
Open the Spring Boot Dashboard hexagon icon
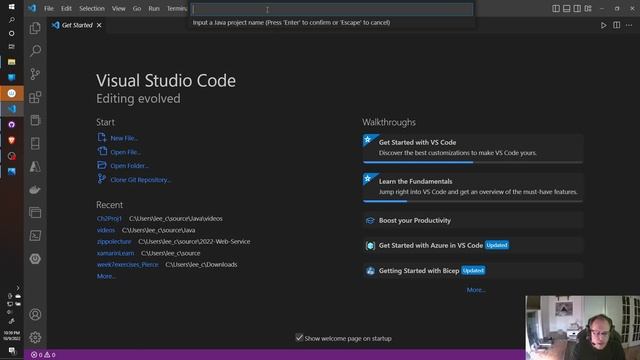[35, 259]
